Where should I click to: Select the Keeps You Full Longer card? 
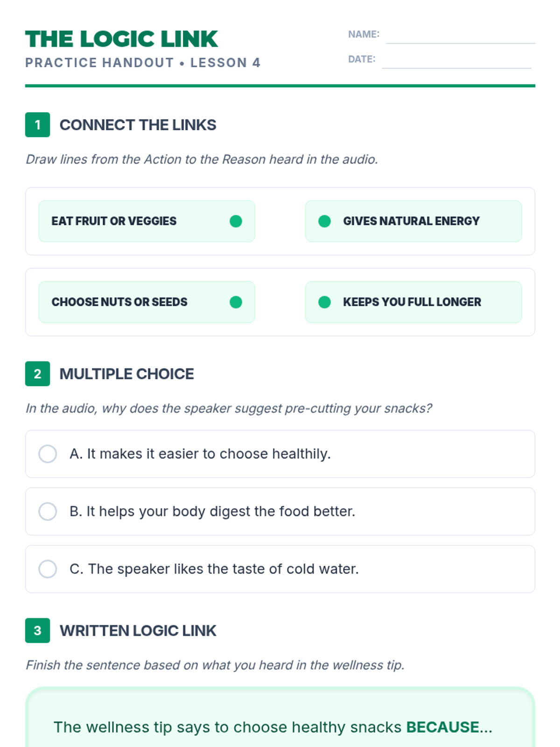[x=413, y=302]
